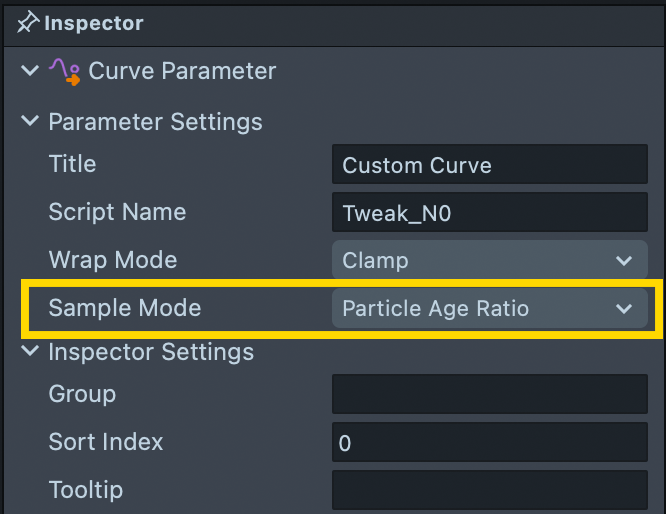The height and width of the screenshot is (514, 666).
Task: Click the Curve Parameter curve icon
Action: click(x=65, y=71)
